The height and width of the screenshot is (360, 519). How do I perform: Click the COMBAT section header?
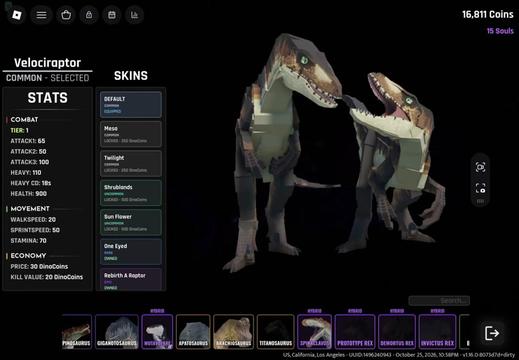coord(24,120)
